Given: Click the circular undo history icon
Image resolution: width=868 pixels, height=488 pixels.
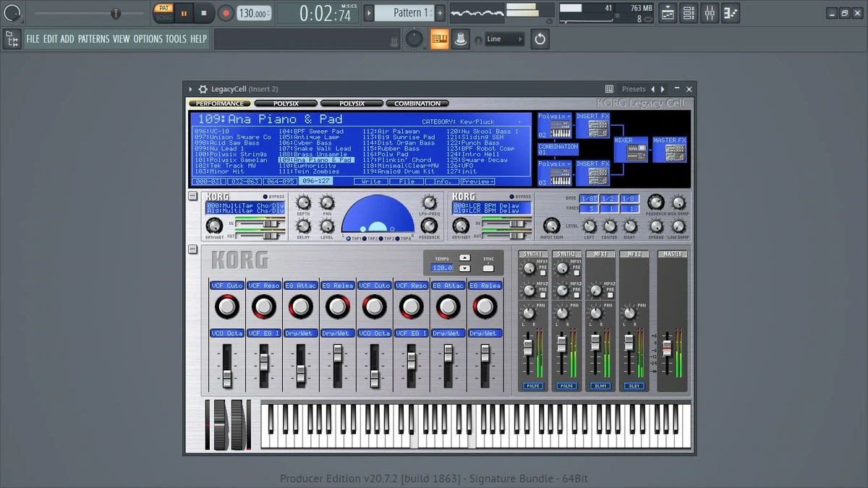Looking at the screenshot, I should (x=540, y=39).
